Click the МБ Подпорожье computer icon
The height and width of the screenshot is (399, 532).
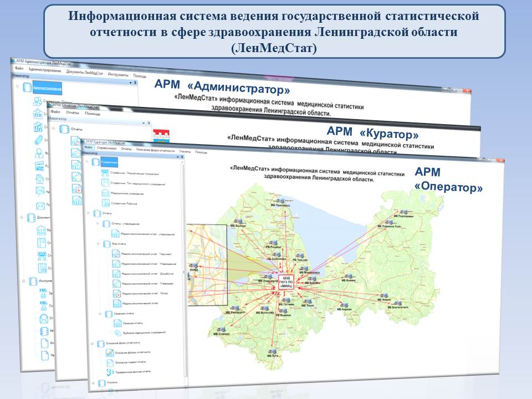(x=403, y=212)
